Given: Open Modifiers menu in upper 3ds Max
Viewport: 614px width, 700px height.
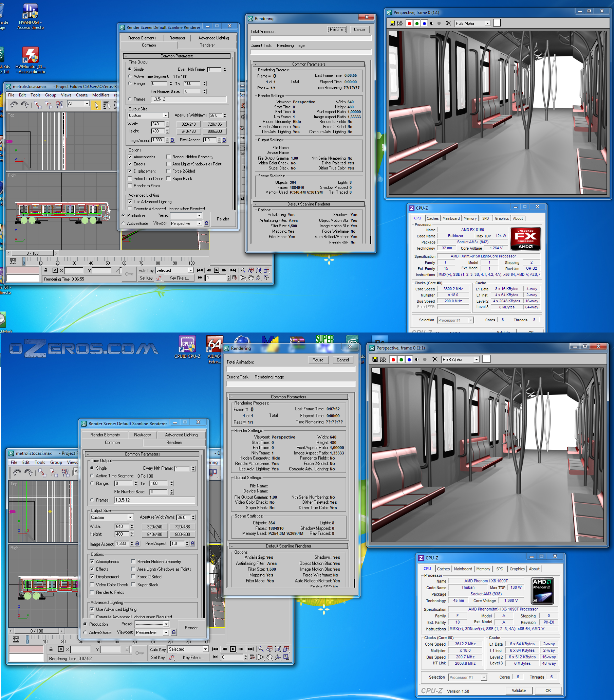Looking at the screenshot, I should point(100,95).
